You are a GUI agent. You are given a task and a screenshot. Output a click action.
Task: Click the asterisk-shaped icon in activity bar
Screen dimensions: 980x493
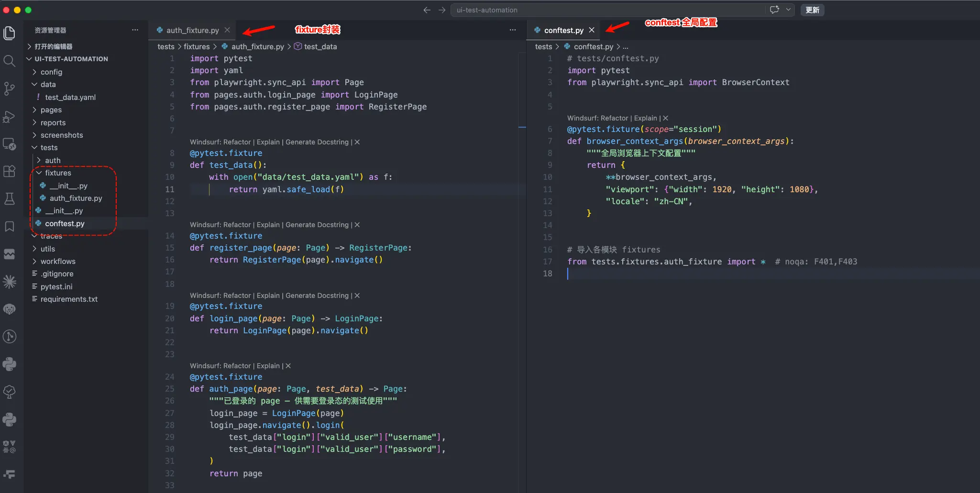coord(9,282)
